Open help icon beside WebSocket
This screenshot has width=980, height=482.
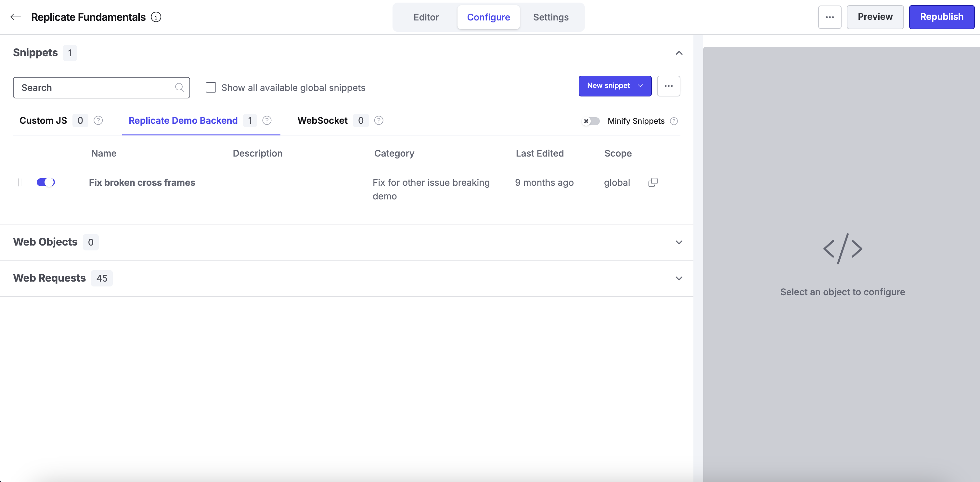(379, 120)
